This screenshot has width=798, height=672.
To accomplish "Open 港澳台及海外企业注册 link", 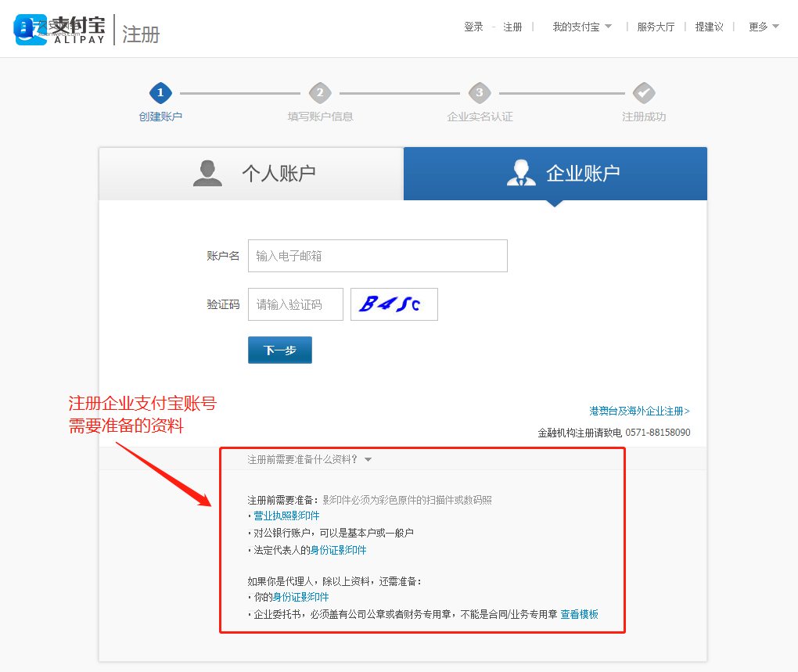I will pyautogui.click(x=639, y=411).
